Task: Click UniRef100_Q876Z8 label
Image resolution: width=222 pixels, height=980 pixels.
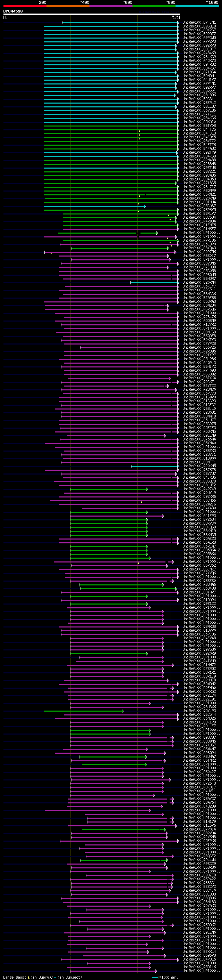Action: coord(199,470)
